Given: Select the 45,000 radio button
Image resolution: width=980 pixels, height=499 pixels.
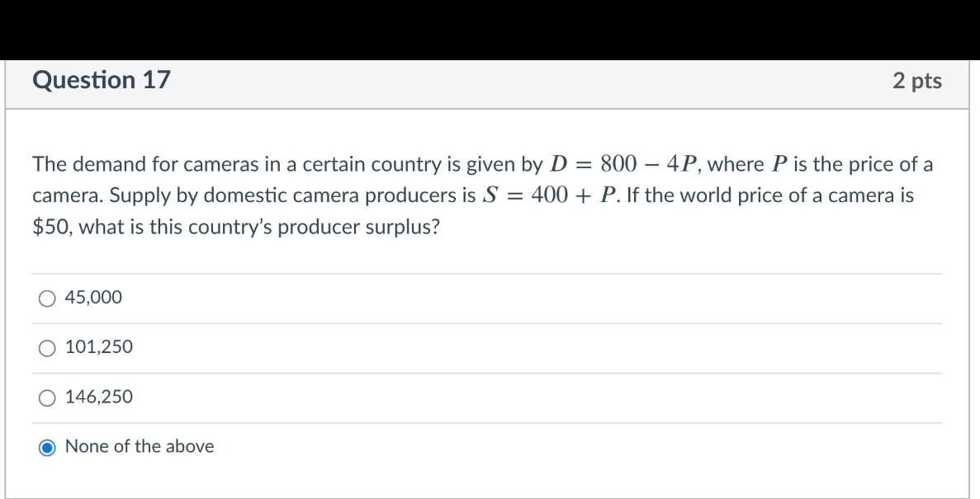Looking at the screenshot, I should (x=47, y=297).
